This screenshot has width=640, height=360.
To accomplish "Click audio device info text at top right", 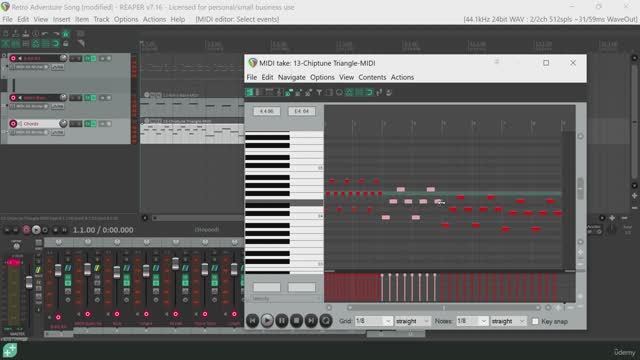I will coord(550,19).
